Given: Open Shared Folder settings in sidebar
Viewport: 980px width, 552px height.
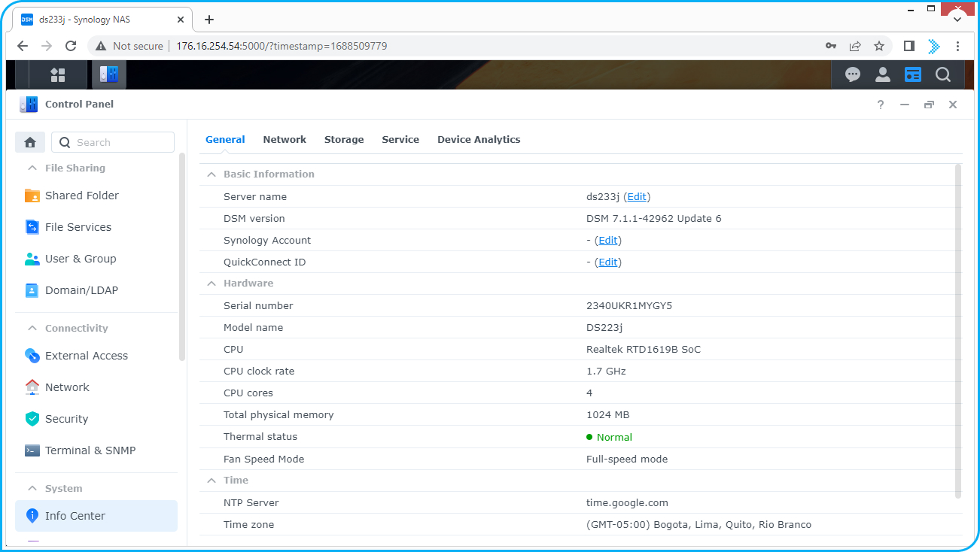Looking at the screenshot, I should 81,196.
